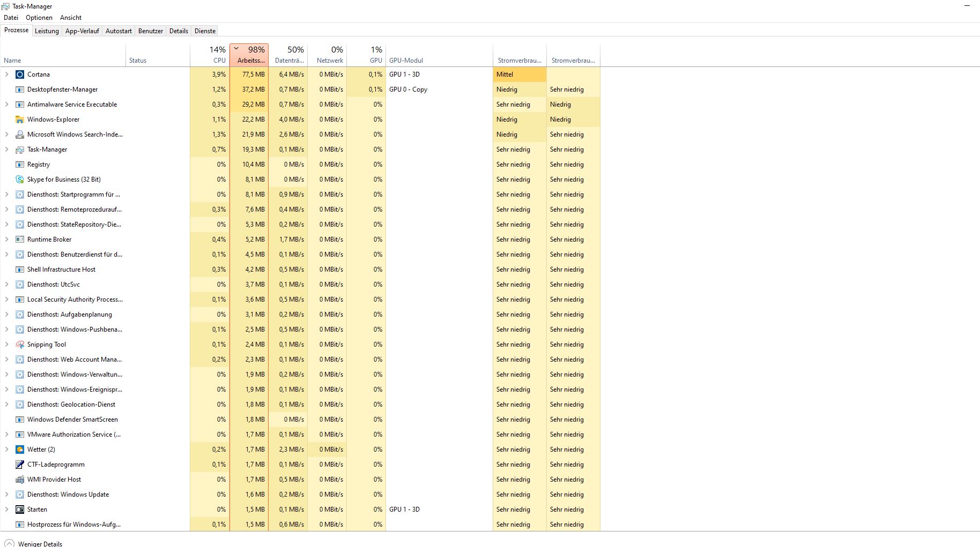The height and width of the screenshot is (547, 980).
Task: Click the Runtime Broker icon
Action: (20, 239)
